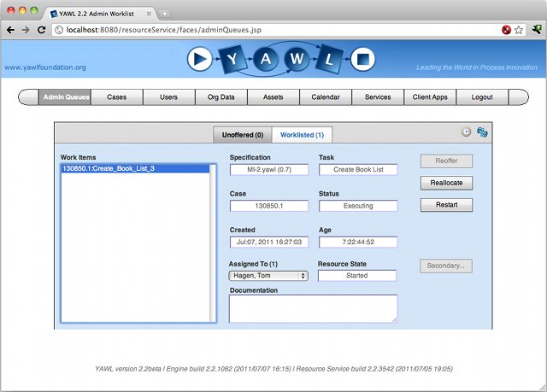Go to the Org Data page
The width and height of the screenshot is (547, 392).
click(x=221, y=97)
